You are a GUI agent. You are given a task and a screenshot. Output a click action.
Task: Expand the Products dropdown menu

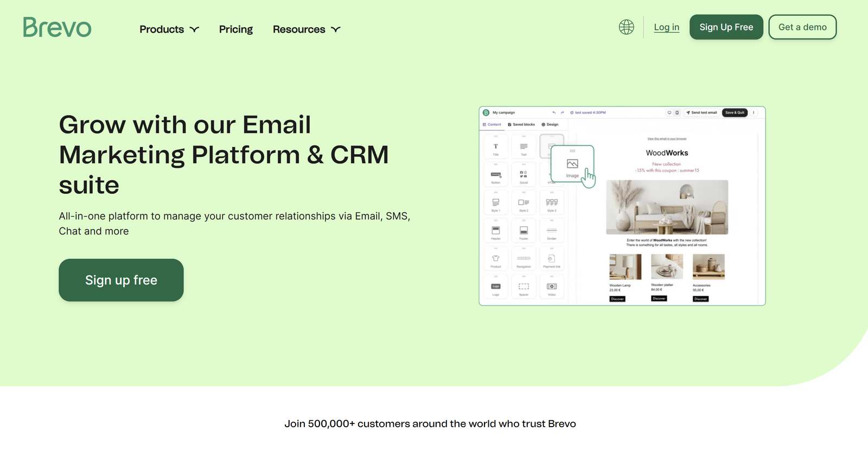pos(169,29)
